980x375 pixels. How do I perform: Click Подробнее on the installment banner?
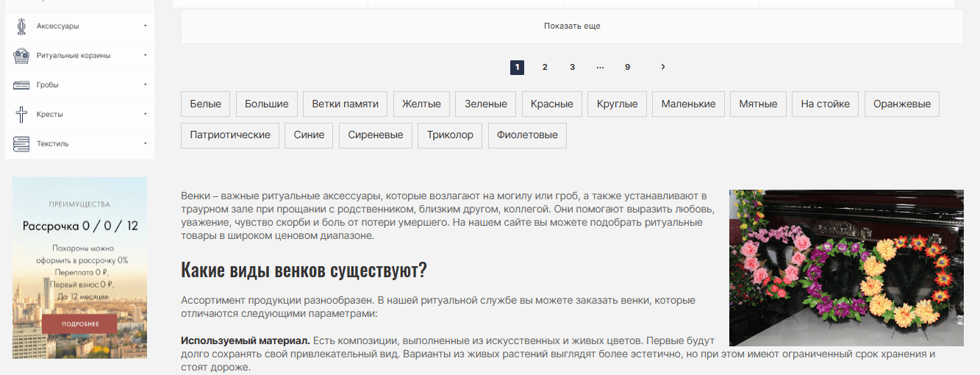pos(79,324)
